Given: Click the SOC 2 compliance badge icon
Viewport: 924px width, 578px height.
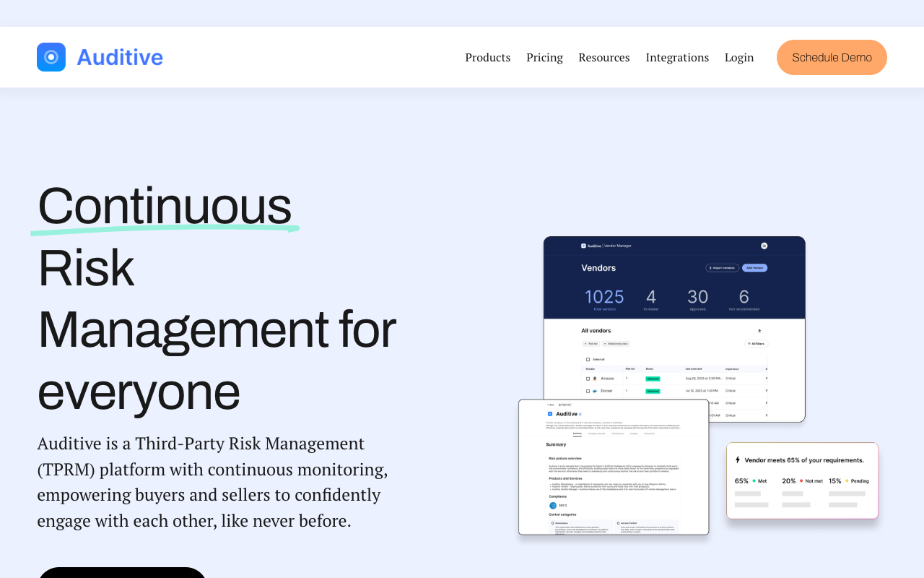Looking at the screenshot, I should pyautogui.click(x=553, y=505).
